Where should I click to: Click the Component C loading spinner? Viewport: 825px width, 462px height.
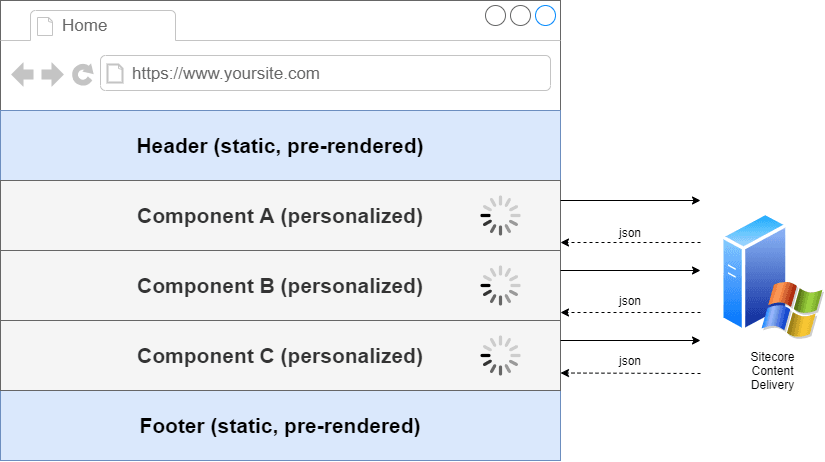tap(500, 356)
